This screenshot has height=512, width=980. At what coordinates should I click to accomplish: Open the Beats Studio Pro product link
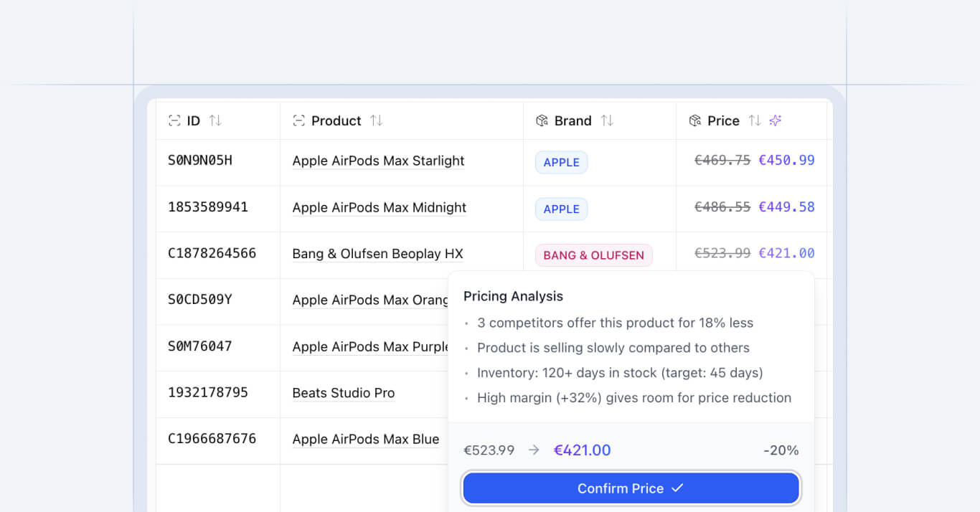[344, 393]
